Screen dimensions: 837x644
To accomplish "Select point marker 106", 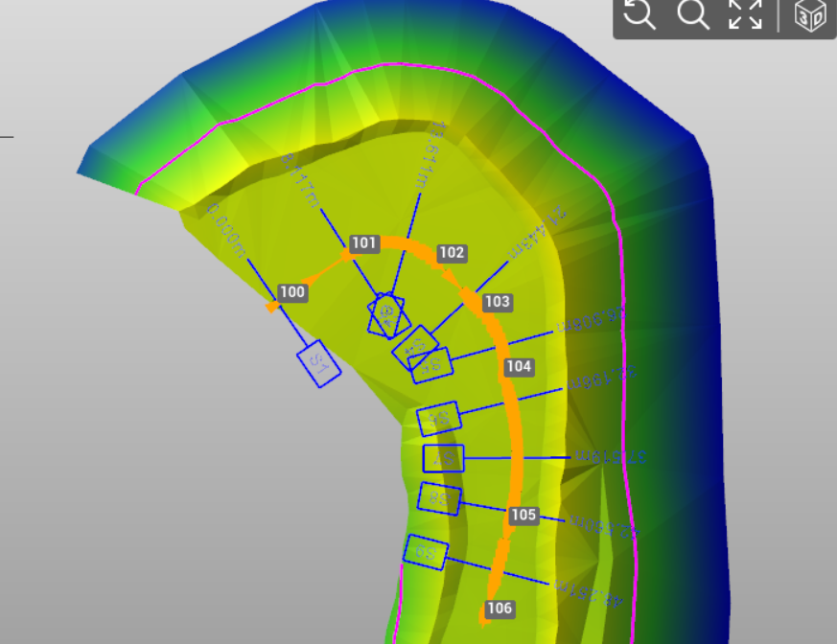I will pos(500,609).
